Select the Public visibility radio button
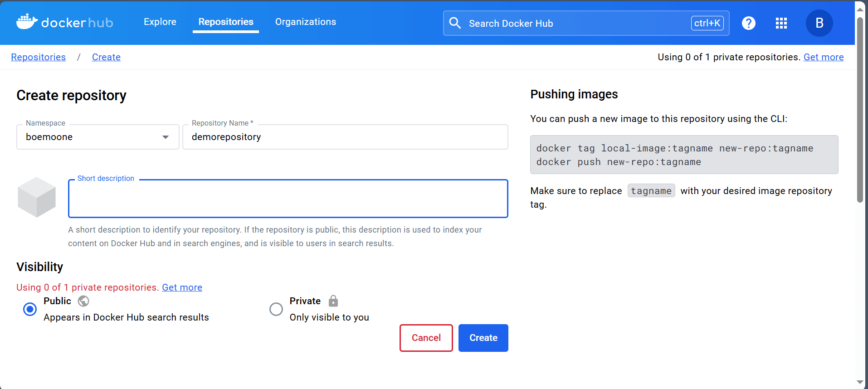This screenshot has height=389, width=868. pos(30,309)
